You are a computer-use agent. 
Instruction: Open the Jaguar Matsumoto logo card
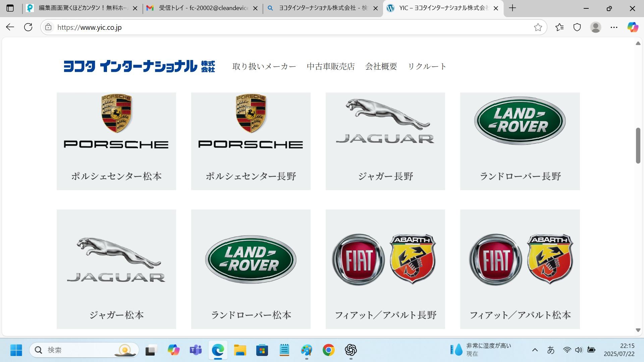tap(116, 269)
